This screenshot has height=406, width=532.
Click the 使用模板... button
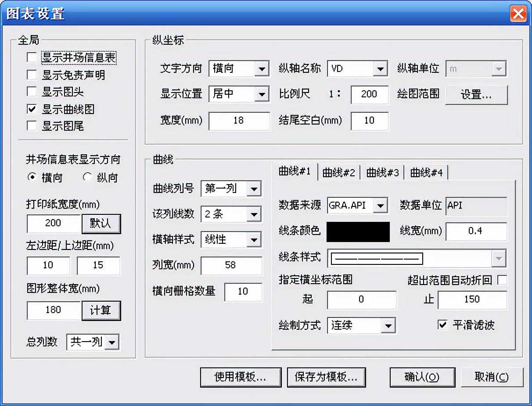tap(241, 377)
